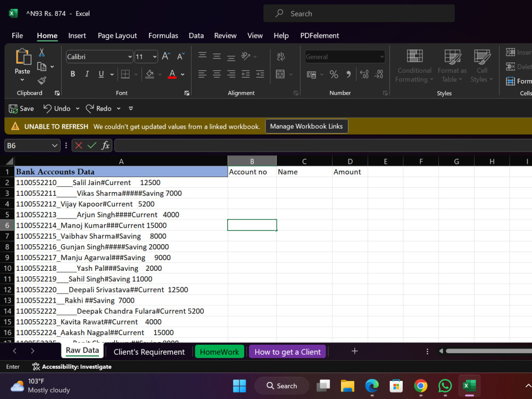Click the Copy icon in Clipboard
The height and width of the screenshot is (399, 532).
pyautogui.click(x=41, y=66)
